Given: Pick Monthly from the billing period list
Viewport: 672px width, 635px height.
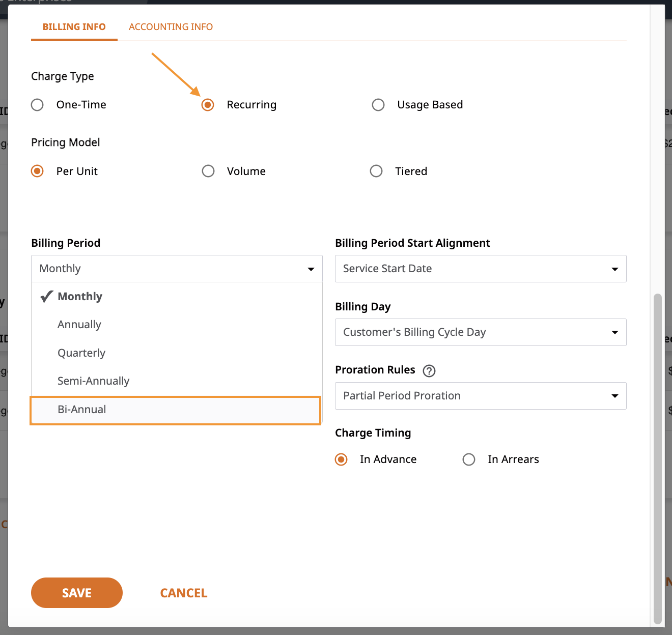Looking at the screenshot, I should [177, 297].
